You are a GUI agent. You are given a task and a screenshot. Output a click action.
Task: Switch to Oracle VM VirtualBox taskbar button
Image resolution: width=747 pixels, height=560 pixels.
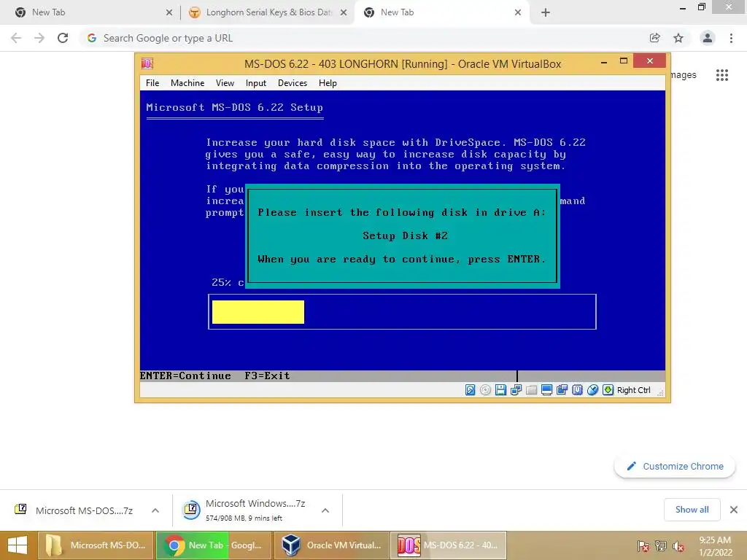pyautogui.click(x=332, y=545)
